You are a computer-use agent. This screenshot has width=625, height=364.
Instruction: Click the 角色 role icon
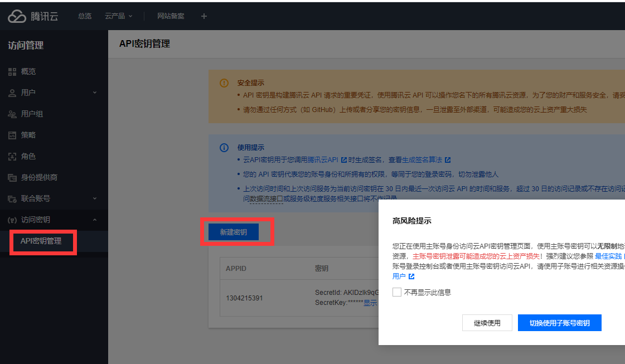point(12,156)
